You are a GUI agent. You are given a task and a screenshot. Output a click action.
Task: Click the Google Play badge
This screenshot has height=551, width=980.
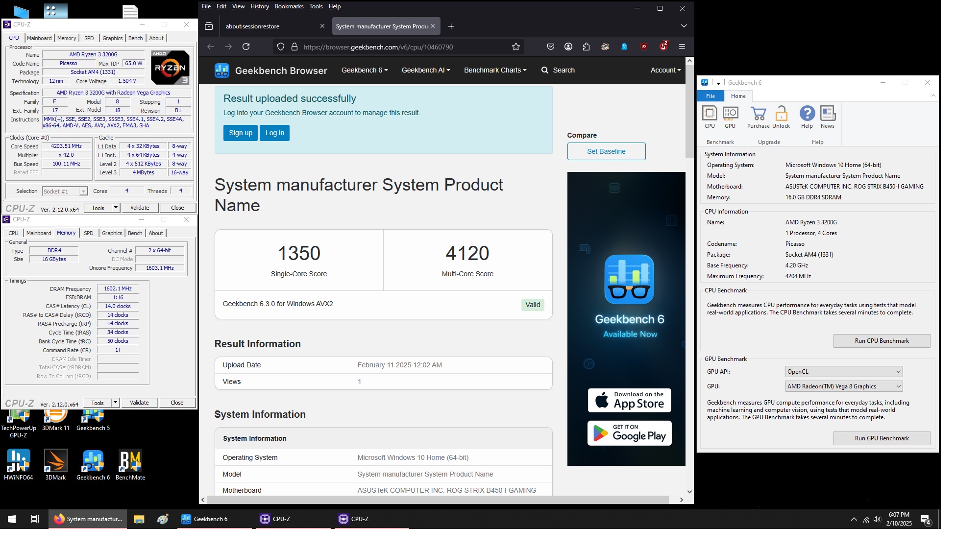coord(629,433)
